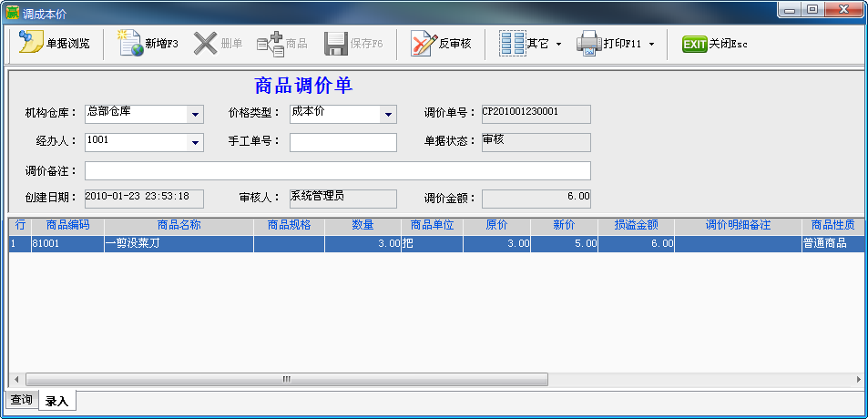Image resolution: width=868 pixels, height=419 pixels.
Task: Click the 商品名称 column header
Action: tap(179, 225)
